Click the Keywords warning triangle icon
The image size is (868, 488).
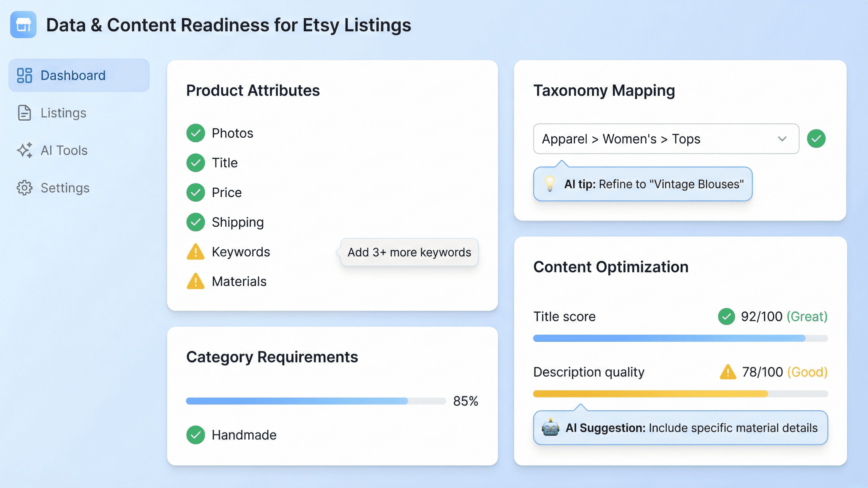point(196,252)
